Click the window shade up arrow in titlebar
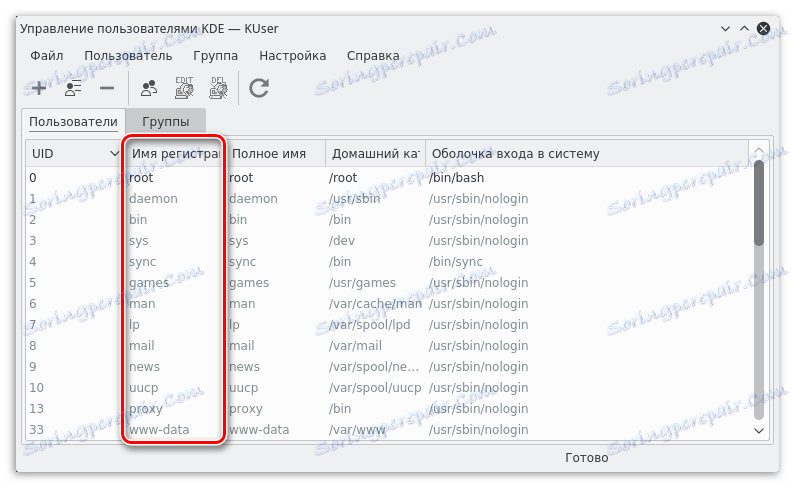This screenshot has height=488, width=795. point(744,28)
